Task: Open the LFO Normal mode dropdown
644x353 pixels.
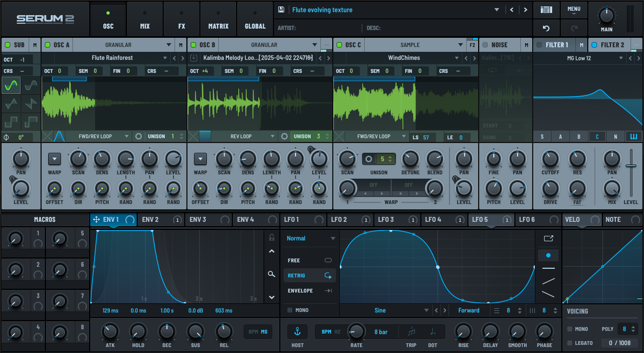Action: coord(311,239)
